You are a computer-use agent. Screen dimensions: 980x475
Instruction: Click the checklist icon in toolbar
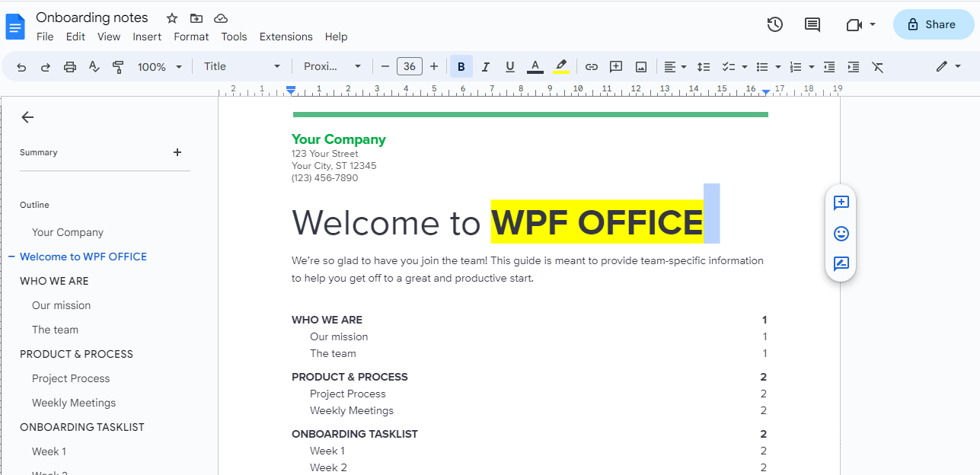click(728, 67)
